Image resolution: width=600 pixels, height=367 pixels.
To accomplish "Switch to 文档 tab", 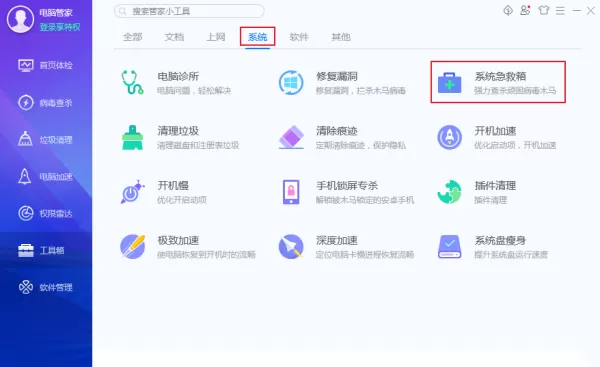I will [x=174, y=37].
